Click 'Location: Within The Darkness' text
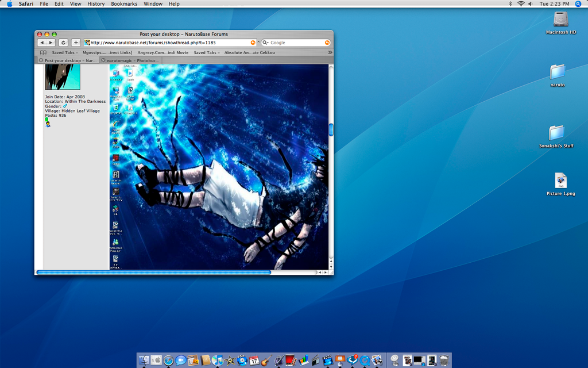Image resolution: width=588 pixels, height=368 pixels. click(x=75, y=101)
